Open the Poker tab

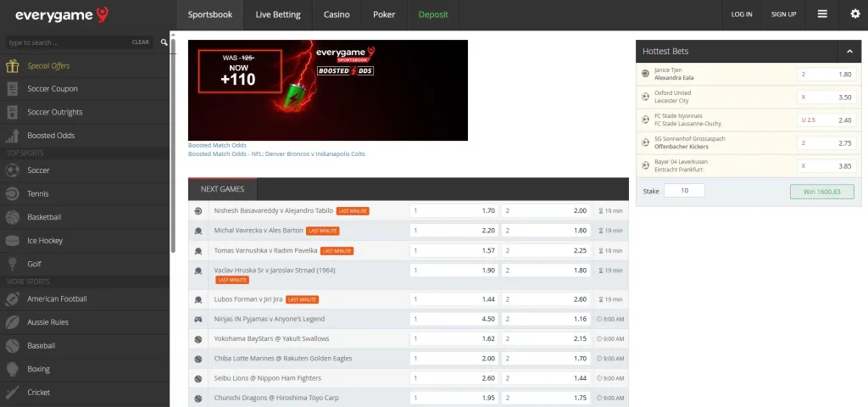click(384, 15)
